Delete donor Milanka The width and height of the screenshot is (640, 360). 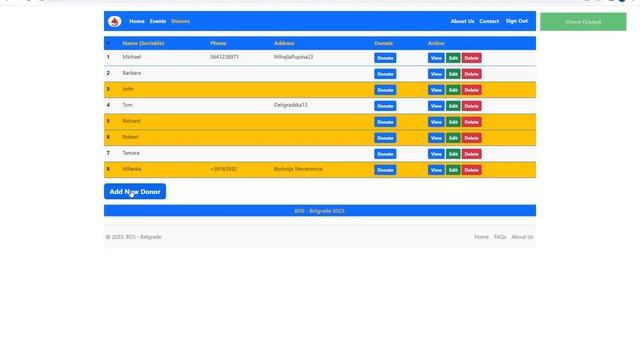click(x=471, y=170)
